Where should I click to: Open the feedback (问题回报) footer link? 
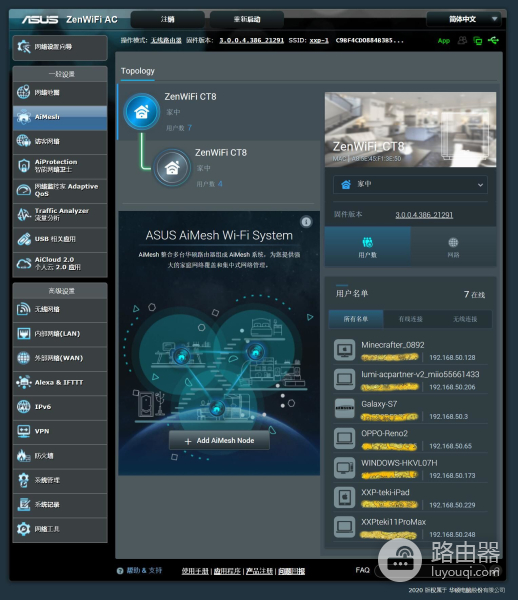pyautogui.click(x=292, y=571)
